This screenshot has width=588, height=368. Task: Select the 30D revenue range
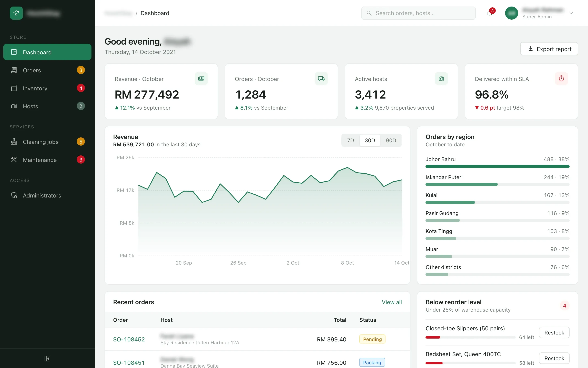(x=370, y=140)
